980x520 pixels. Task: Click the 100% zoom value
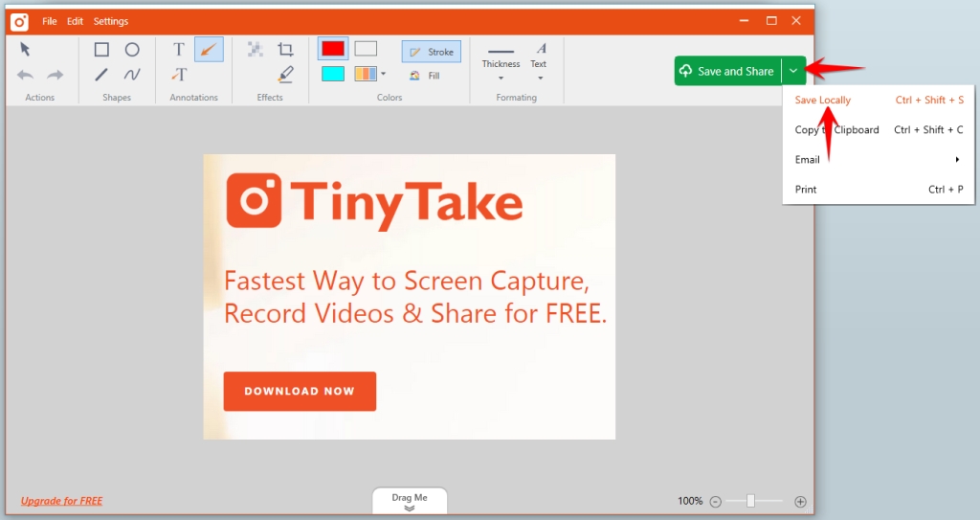690,501
